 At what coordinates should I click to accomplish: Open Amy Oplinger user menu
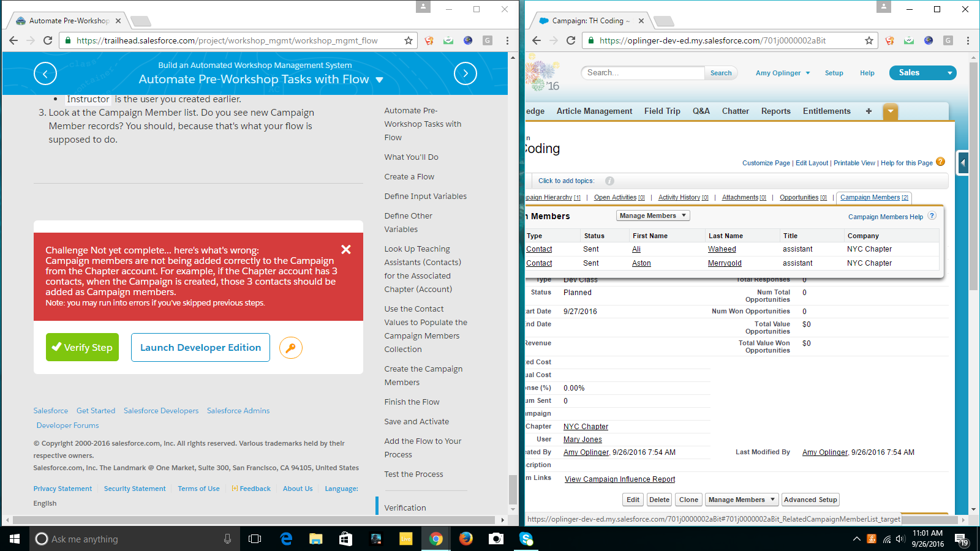tap(783, 73)
